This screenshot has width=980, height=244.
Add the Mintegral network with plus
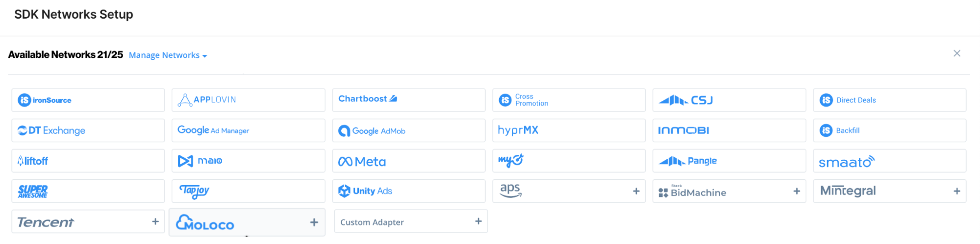[956, 191]
